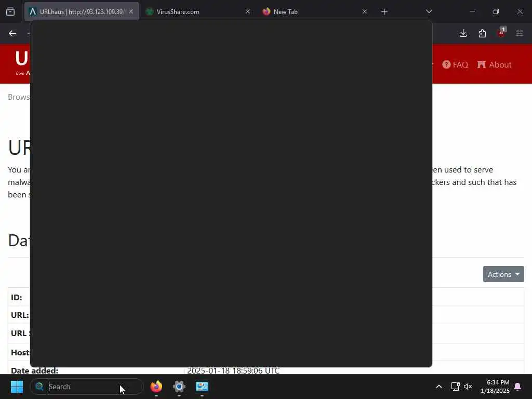Image resolution: width=532 pixels, height=399 pixels.
Task: Open a new browser tab with plus
Action: (384, 12)
